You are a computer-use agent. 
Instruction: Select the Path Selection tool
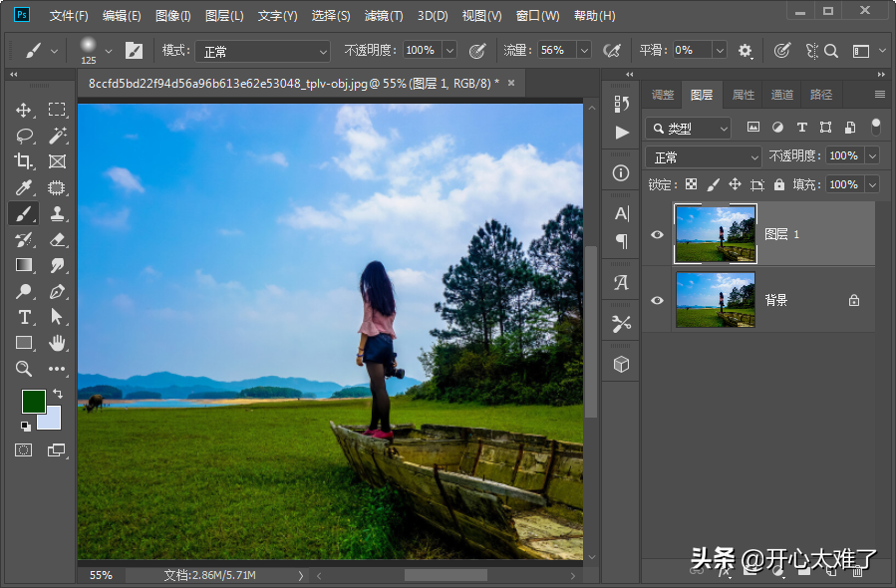point(57,317)
